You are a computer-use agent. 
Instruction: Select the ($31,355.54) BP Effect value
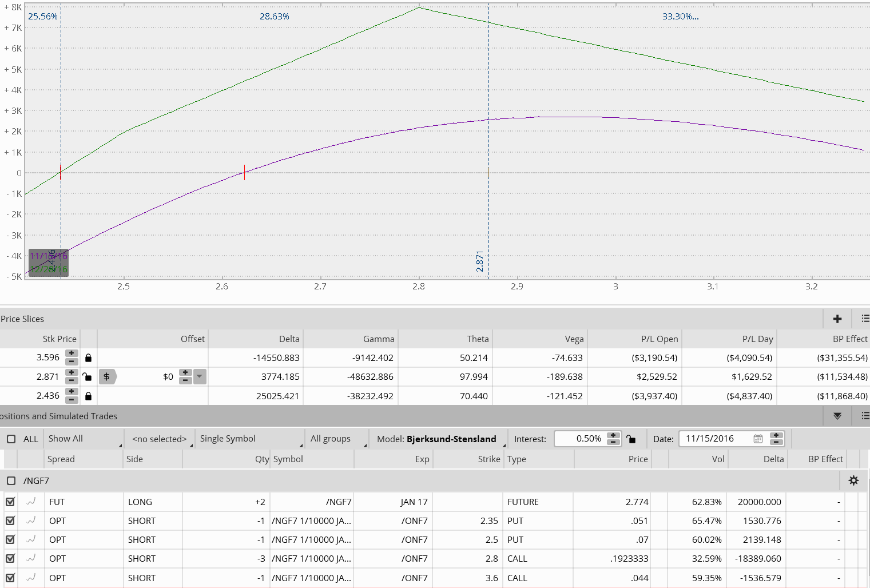[842, 357]
